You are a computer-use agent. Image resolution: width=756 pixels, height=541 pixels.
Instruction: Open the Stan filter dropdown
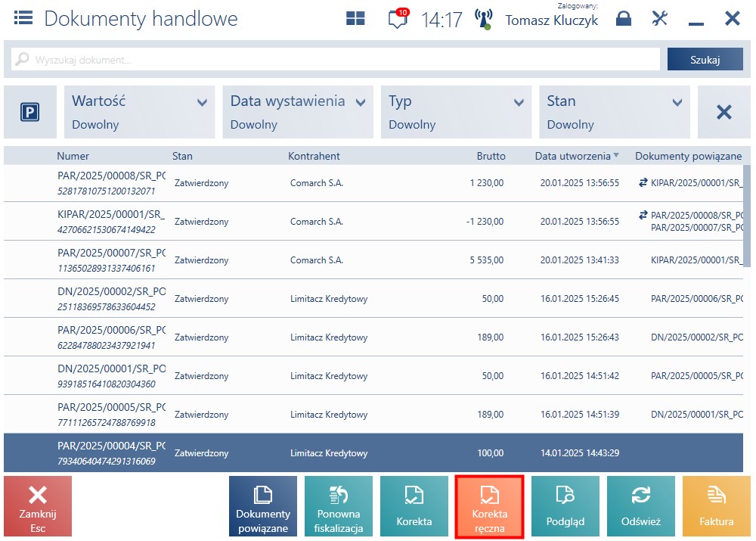tap(614, 112)
